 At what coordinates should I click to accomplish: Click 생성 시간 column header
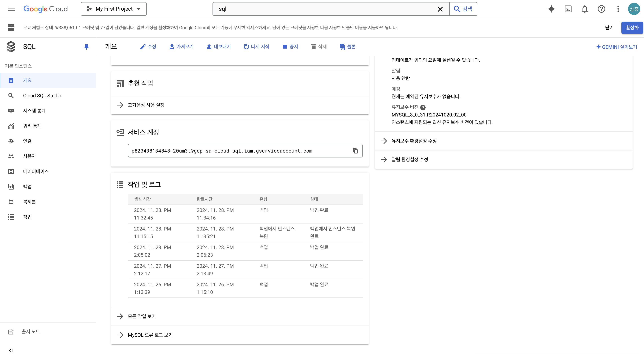(x=142, y=199)
